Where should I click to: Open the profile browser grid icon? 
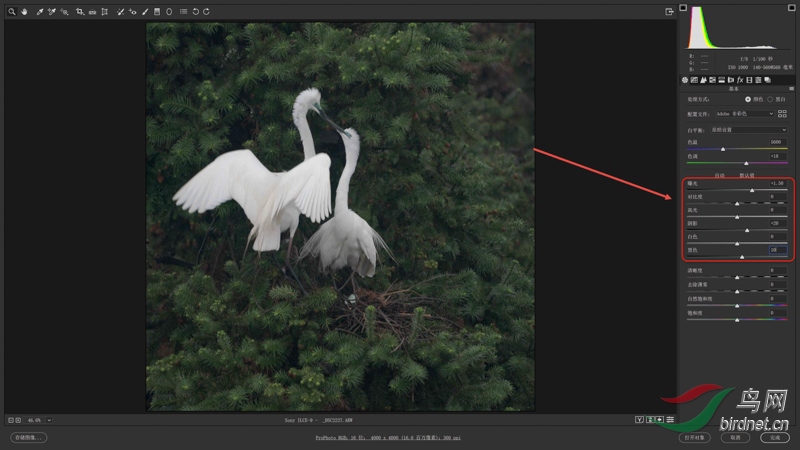point(782,114)
